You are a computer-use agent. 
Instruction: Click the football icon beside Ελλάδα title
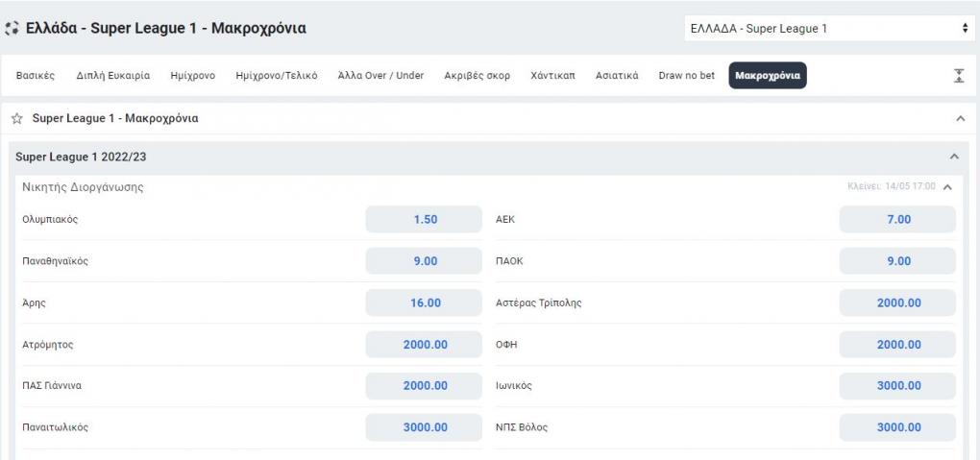12,29
